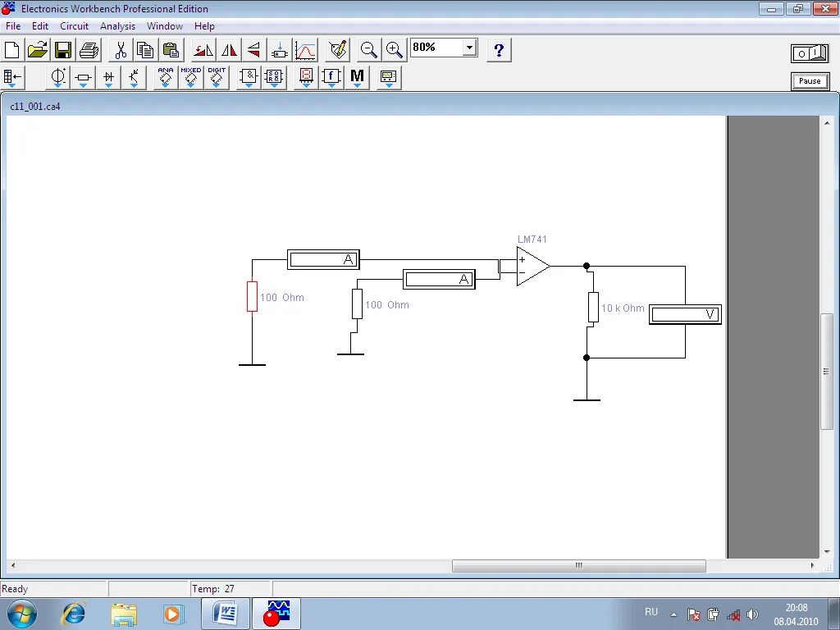The image size is (840, 630).
Task: Click the Temp: 27 status field
Action: tap(231, 589)
